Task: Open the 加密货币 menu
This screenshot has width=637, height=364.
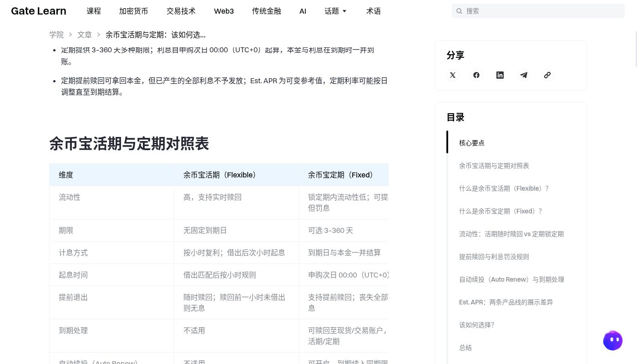Action: click(x=134, y=11)
